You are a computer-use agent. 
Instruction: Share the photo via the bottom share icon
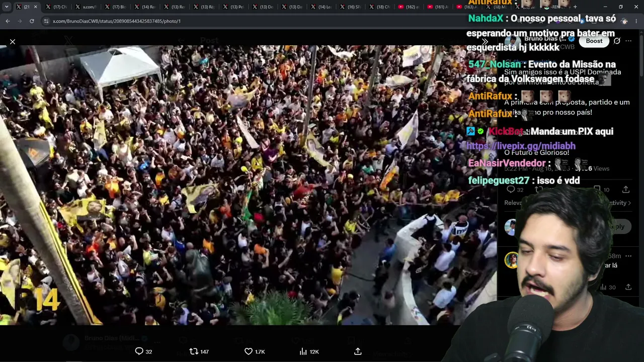coord(358,351)
